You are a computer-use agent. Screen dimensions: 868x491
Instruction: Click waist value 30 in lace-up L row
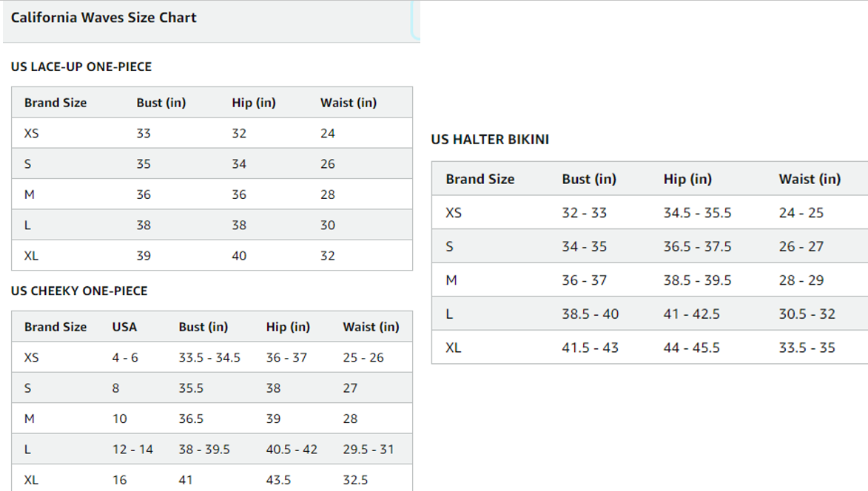point(328,225)
